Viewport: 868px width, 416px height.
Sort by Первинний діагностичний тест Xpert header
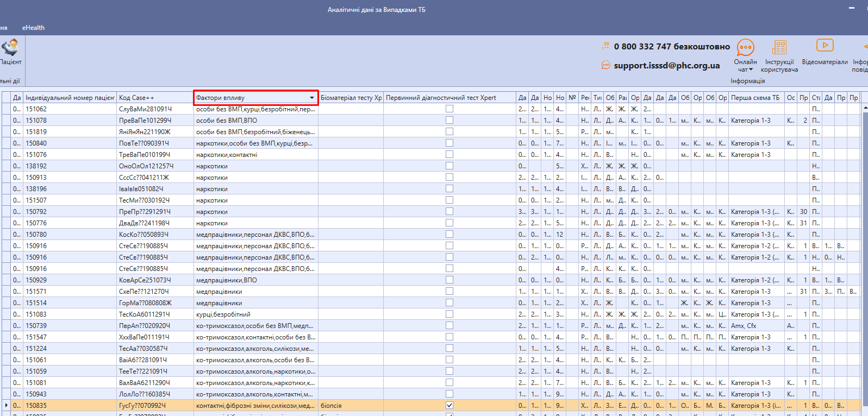pos(449,98)
